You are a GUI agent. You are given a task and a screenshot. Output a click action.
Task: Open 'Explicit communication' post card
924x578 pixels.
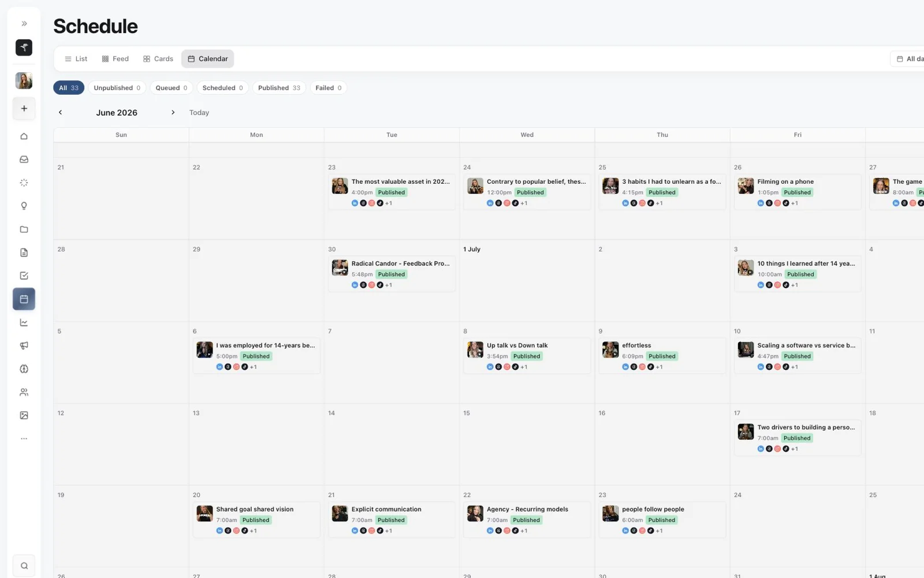pos(392,520)
